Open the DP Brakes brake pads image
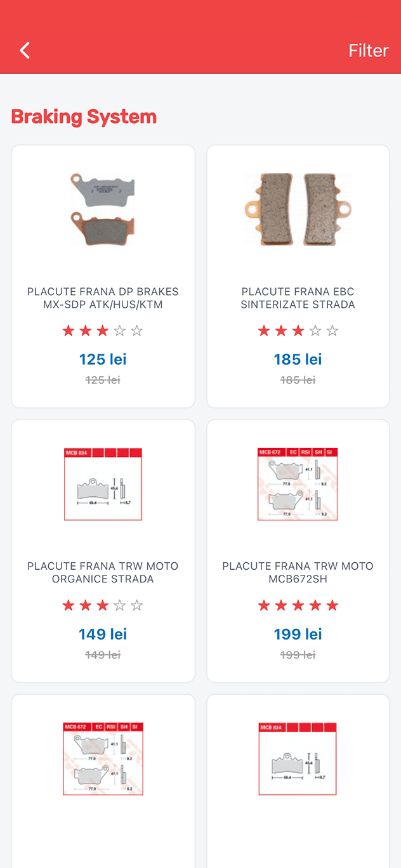This screenshot has height=868, width=401. tap(103, 209)
